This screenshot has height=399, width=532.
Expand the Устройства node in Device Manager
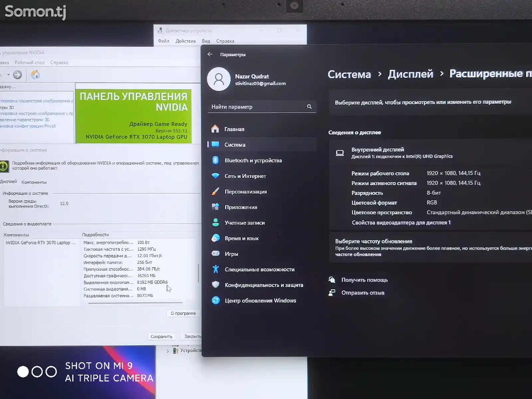click(168, 351)
